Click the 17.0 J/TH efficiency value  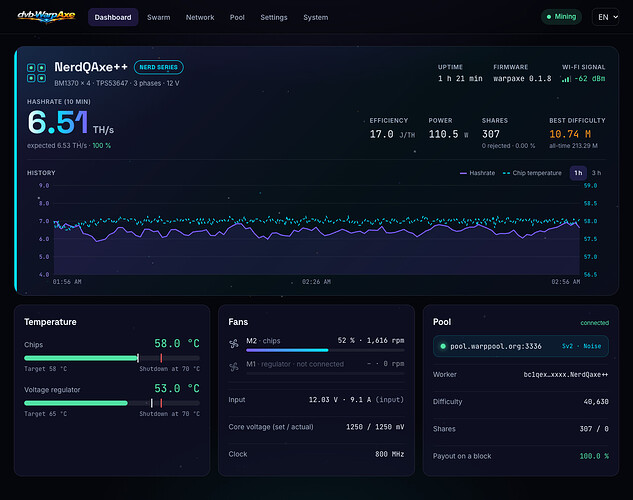click(392, 134)
